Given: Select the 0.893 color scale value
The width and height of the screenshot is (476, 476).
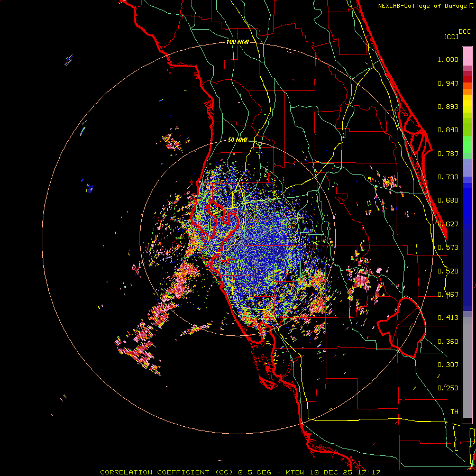Looking at the screenshot, I should 448,106.
